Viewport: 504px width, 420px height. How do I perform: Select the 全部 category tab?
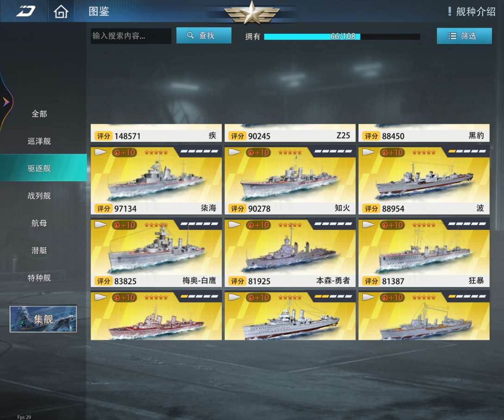click(39, 114)
